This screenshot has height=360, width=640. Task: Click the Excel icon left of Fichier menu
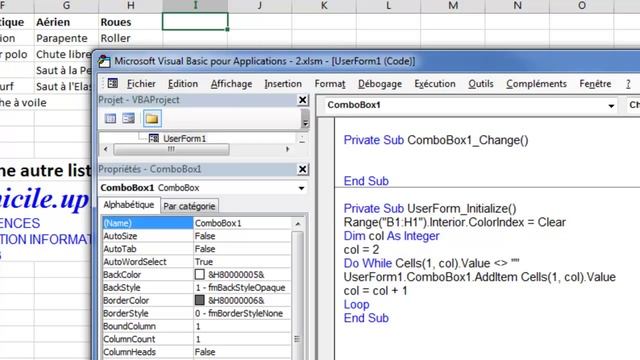tap(113, 83)
